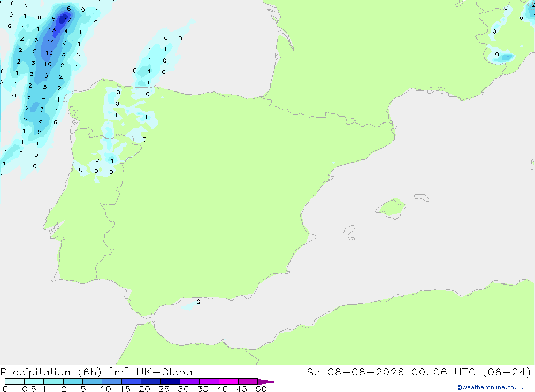The width and height of the screenshot is (535, 392).
Task: Click Mallorca island on the map
Action: [x=391, y=208]
